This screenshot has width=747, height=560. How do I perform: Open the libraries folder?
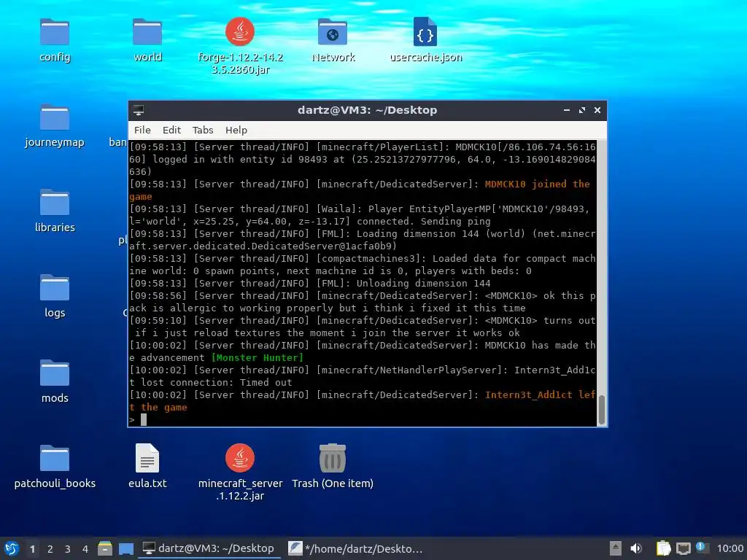(54, 203)
